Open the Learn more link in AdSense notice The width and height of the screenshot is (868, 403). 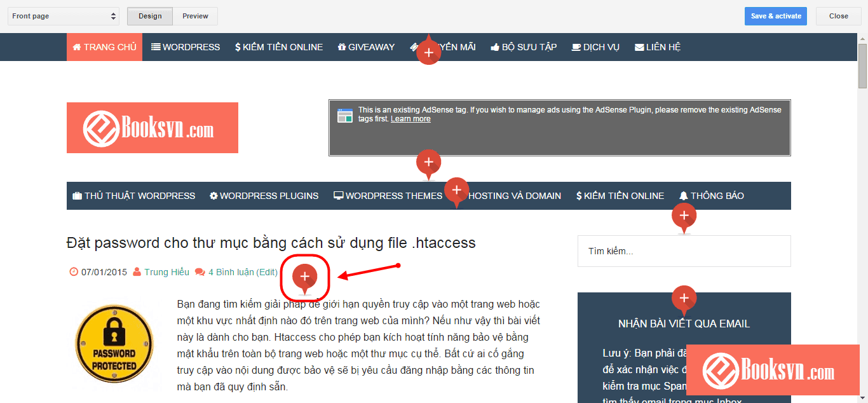pyautogui.click(x=410, y=119)
